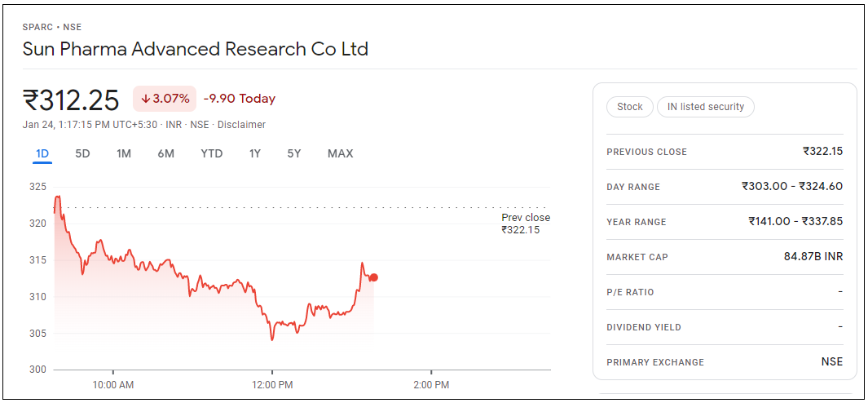This screenshot has height=403, width=868.
Task: Click the YEAR RANGE label
Action: [x=637, y=222]
